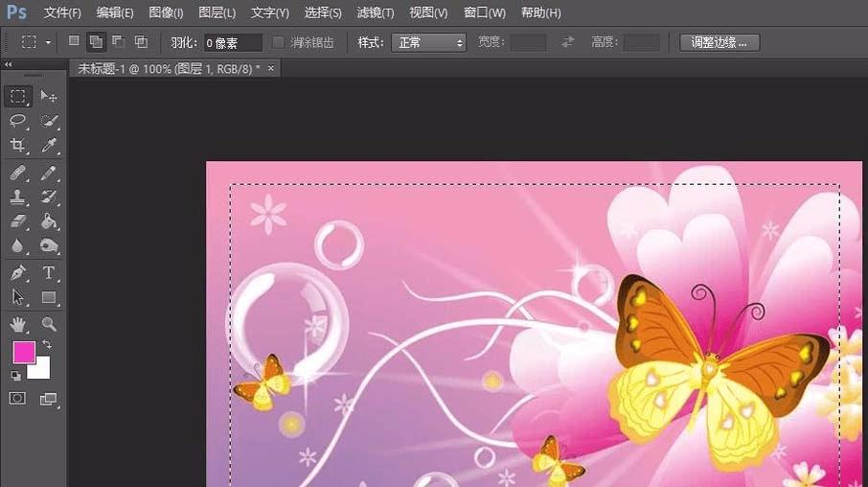The width and height of the screenshot is (868, 487).
Task: Click the 宽度 width input field
Action: [x=528, y=43]
